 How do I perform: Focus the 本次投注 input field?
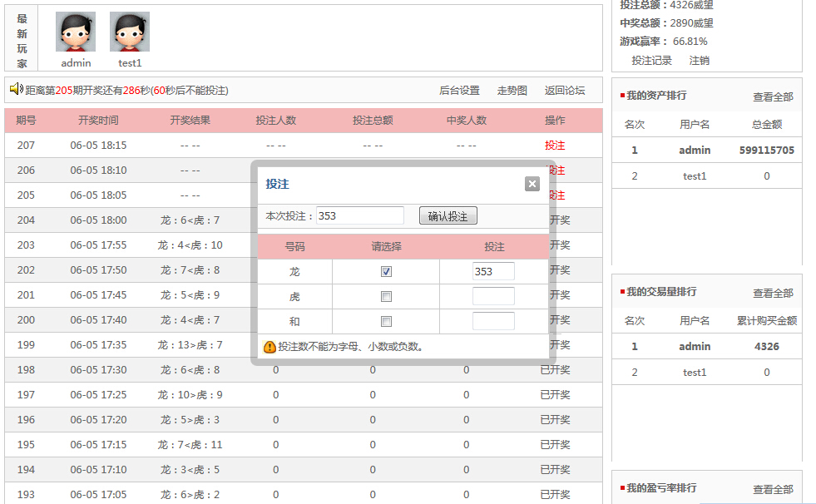click(359, 216)
